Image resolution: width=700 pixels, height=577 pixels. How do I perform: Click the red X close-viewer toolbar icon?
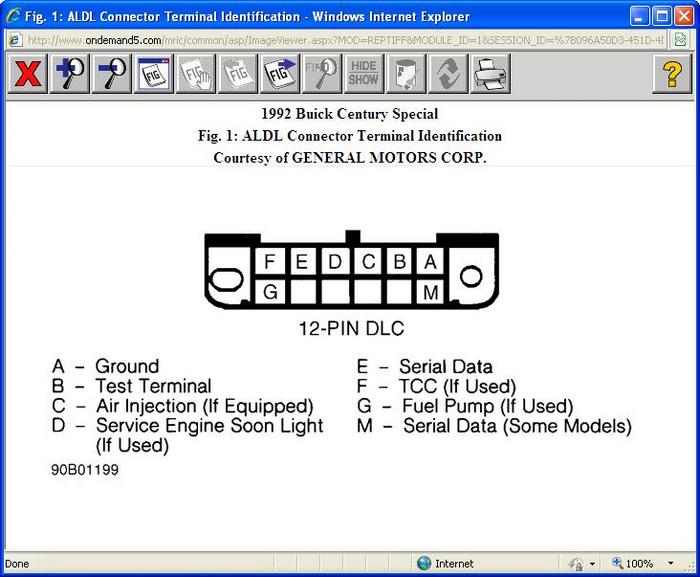pos(28,74)
